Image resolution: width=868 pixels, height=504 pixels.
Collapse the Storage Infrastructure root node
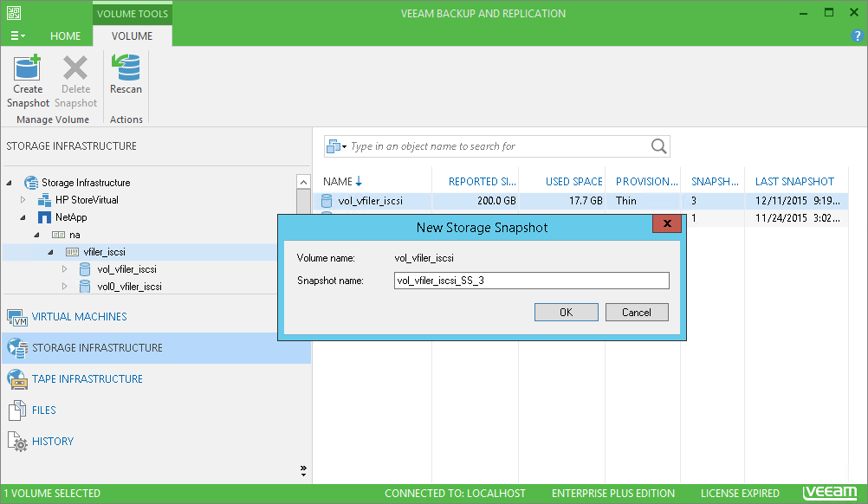tap(10, 183)
